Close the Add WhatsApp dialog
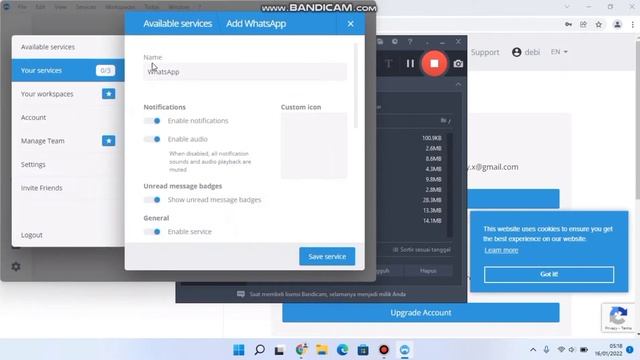 pyautogui.click(x=351, y=24)
